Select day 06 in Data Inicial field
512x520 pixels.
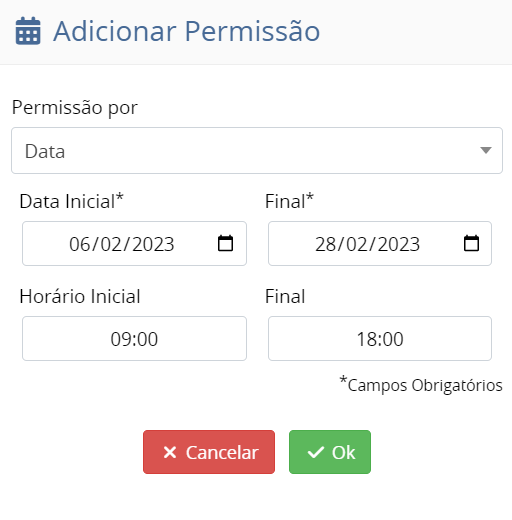pos(79,244)
